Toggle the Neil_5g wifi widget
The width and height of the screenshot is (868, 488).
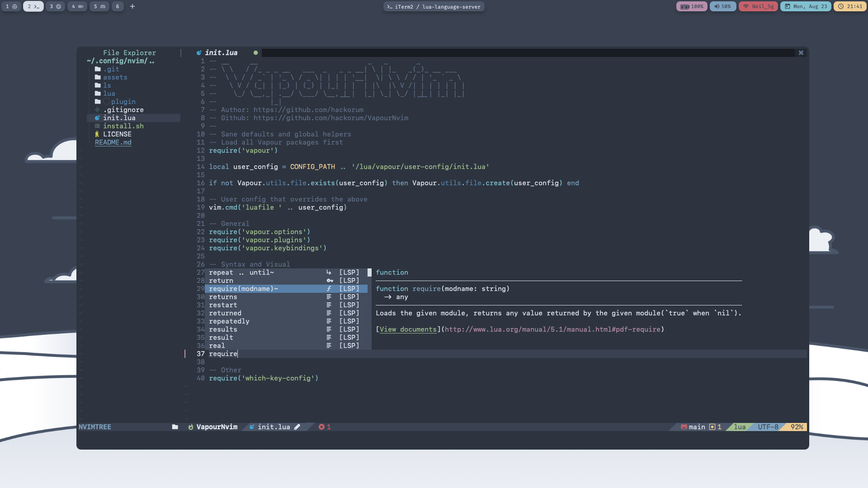tap(759, 7)
